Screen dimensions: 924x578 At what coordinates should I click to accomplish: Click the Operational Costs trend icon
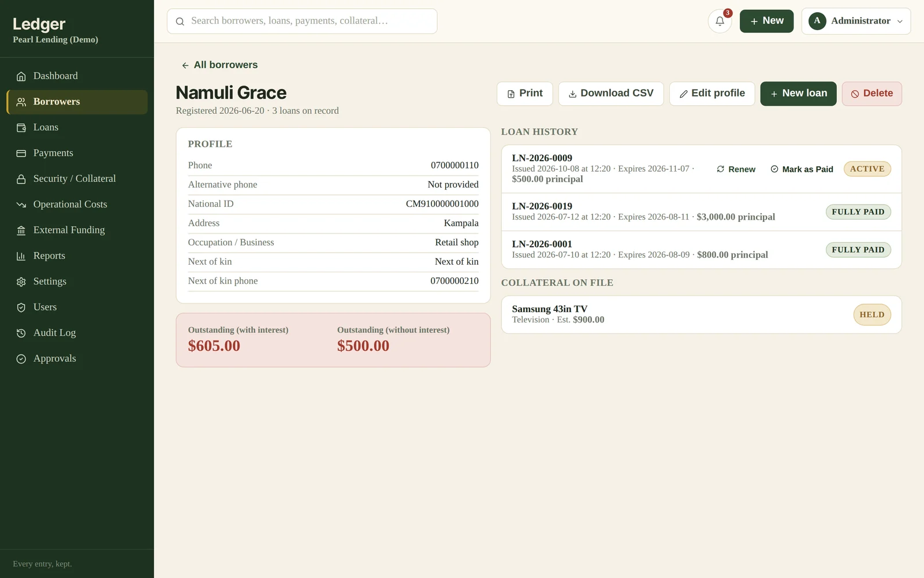tap(21, 205)
